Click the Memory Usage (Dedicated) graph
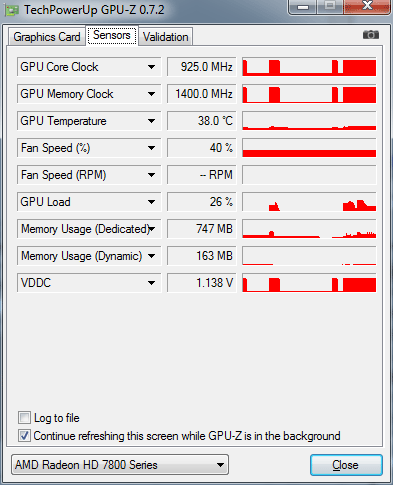Image resolution: width=393 pixels, height=485 pixels. click(x=309, y=229)
